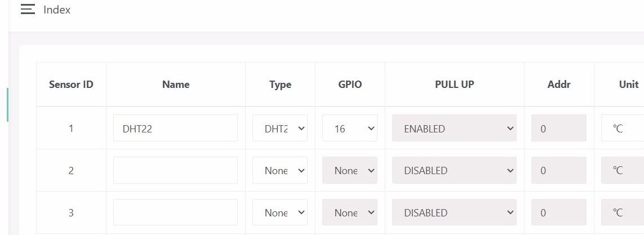Open the GPIO dropdown for sensor 2
Viewport: 644px width, 235px height.
pyautogui.click(x=349, y=170)
